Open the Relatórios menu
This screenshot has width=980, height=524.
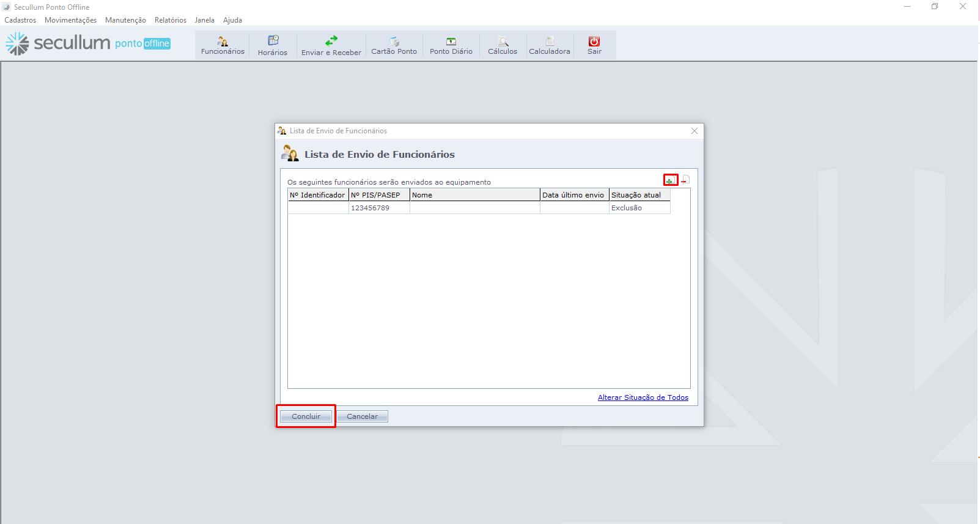(171, 20)
